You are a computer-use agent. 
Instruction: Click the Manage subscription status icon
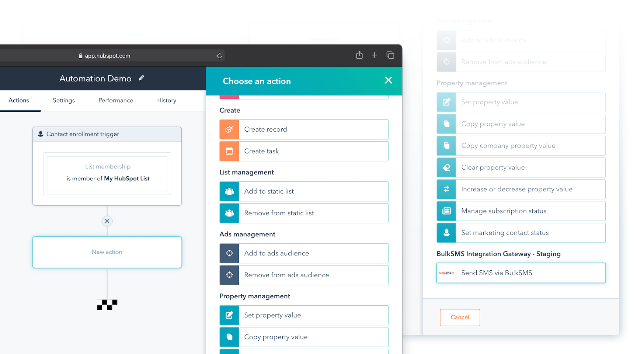pyautogui.click(x=446, y=211)
